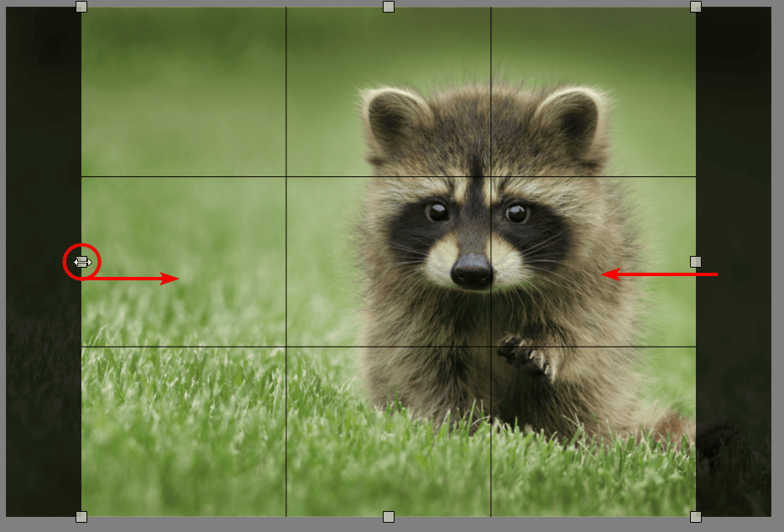Click the darkened cropped area on the left

click(44, 168)
